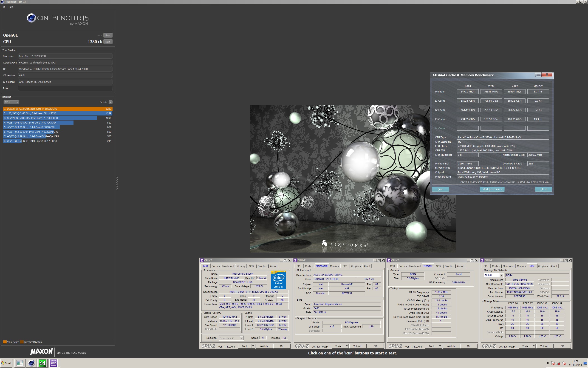Image resolution: width=588 pixels, height=368 pixels.
Task: Click the Cinebench R15 logo sphere
Action: (31, 18)
